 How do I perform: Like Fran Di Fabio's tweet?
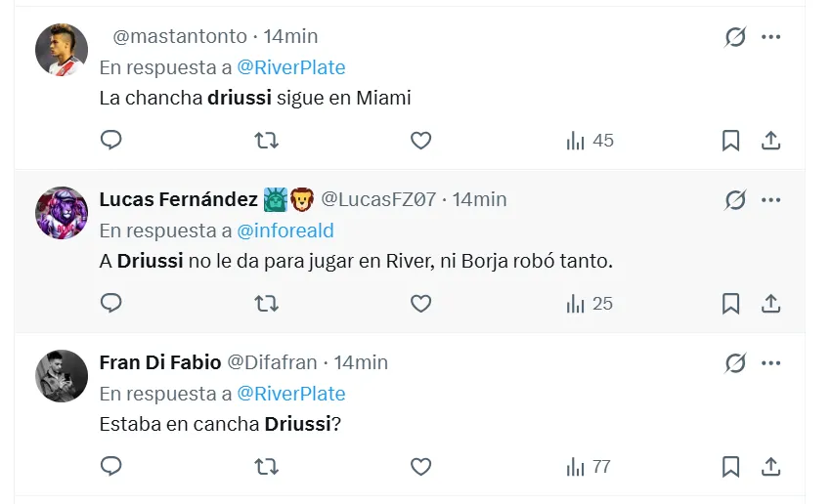tap(420, 467)
